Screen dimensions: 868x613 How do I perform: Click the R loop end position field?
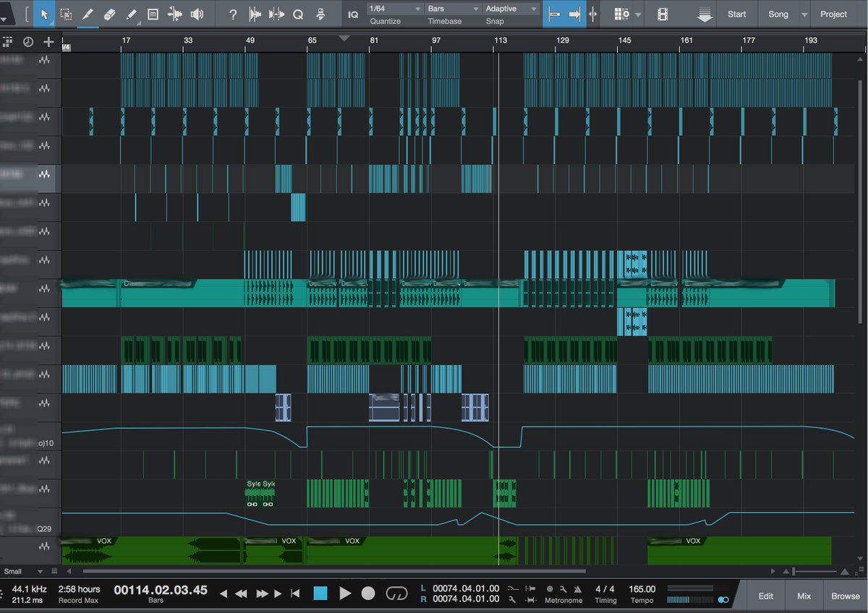[x=466, y=599]
